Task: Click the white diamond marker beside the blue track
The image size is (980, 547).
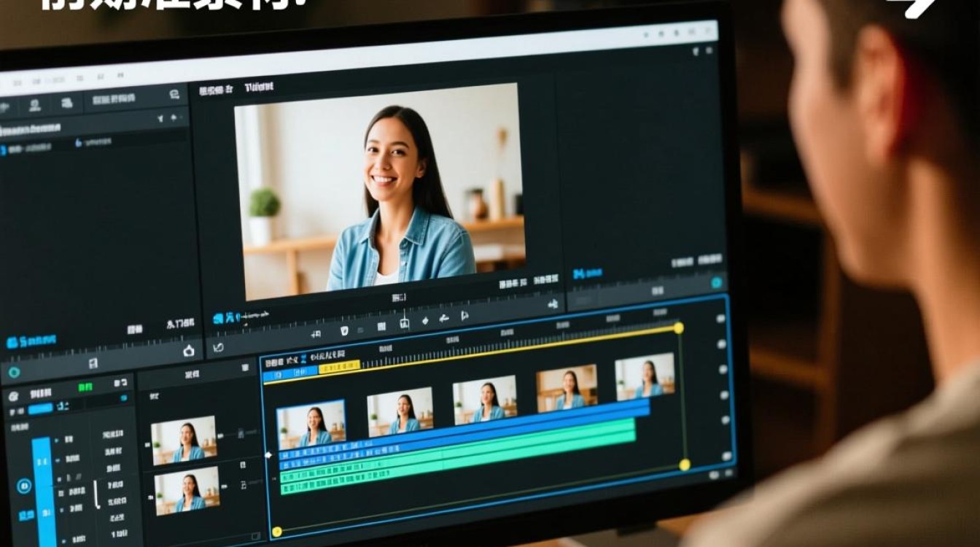Action: point(268,455)
